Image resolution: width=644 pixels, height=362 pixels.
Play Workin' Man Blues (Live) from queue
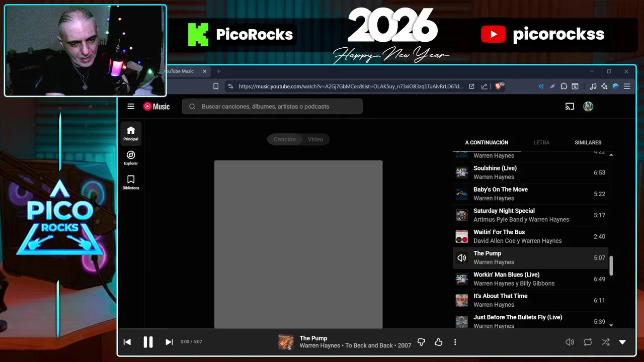[x=531, y=279]
